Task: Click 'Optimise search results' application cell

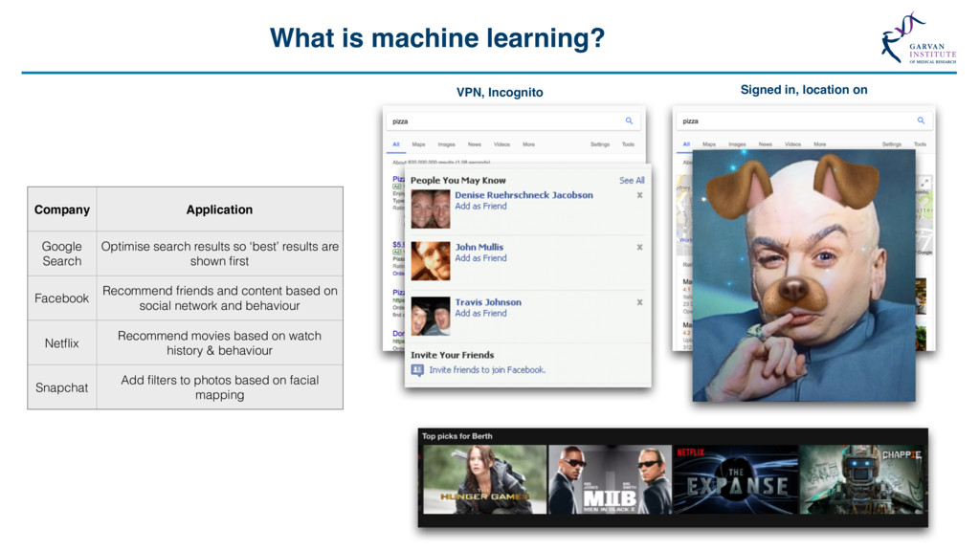Action: pyautogui.click(x=219, y=253)
